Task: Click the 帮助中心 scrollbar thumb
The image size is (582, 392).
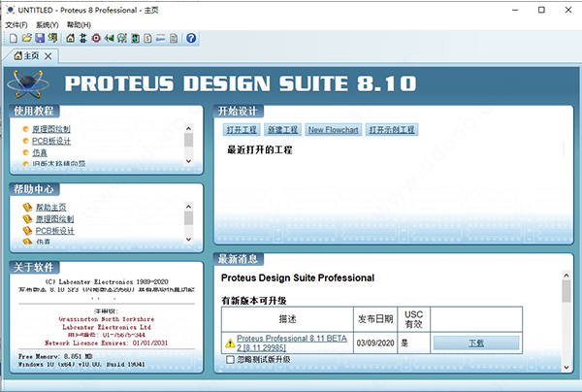Action: click(188, 218)
